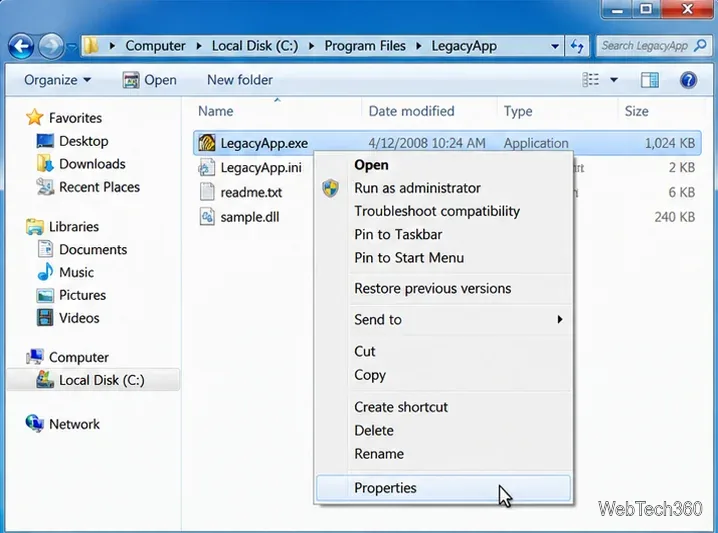The width and height of the screenshot is (718, 533).
Task: Click the folder icon in address bar
Action: click(x=92, y=46)
